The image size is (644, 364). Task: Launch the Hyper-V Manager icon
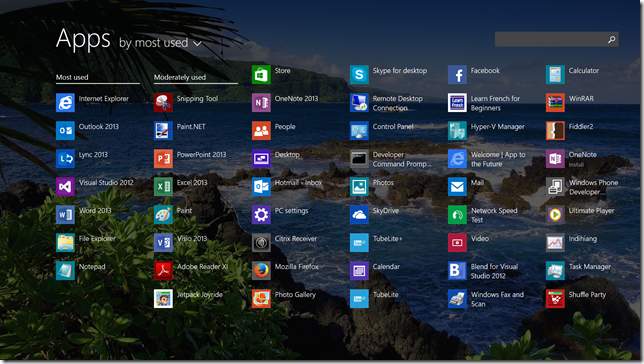click(458, 131)
